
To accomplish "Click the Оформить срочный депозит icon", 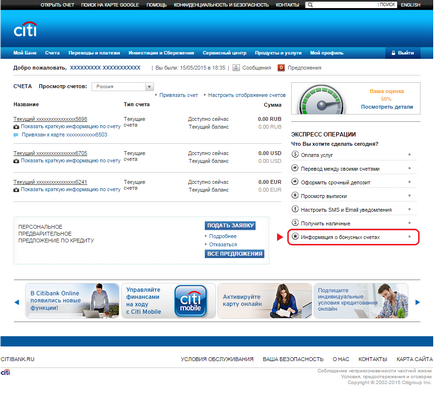I will point(295,182).
